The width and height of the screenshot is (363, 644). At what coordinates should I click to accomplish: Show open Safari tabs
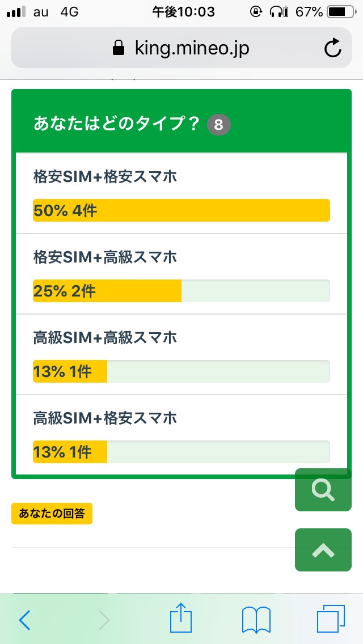pyautogui.click(x=331, y=620)
